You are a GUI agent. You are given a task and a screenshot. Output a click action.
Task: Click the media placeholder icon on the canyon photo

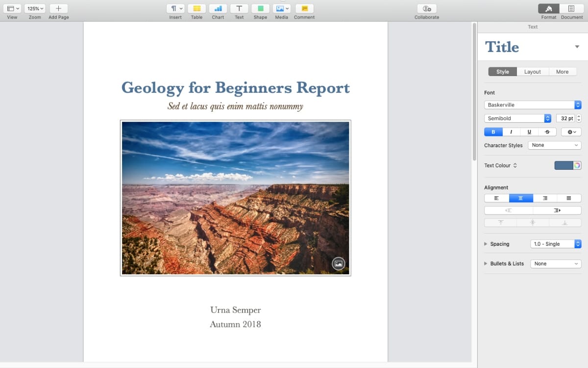click(338, 263)
